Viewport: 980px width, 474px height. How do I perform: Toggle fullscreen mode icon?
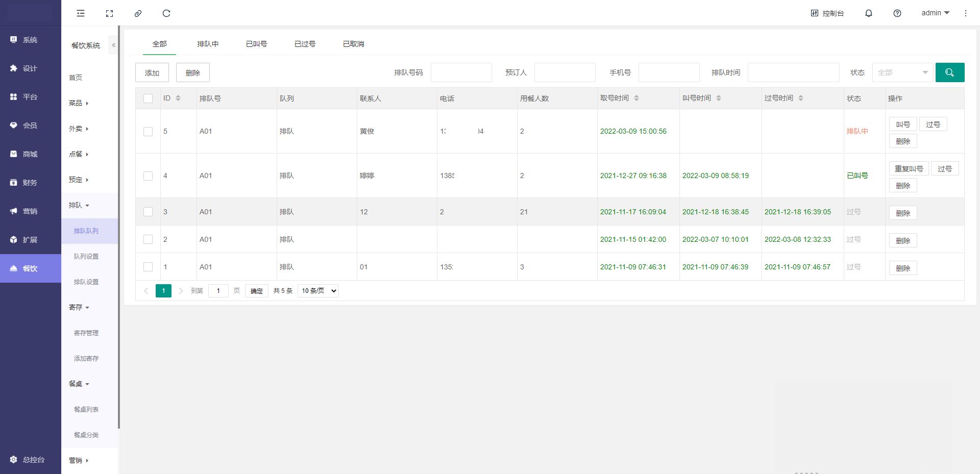tap(109, 13)
